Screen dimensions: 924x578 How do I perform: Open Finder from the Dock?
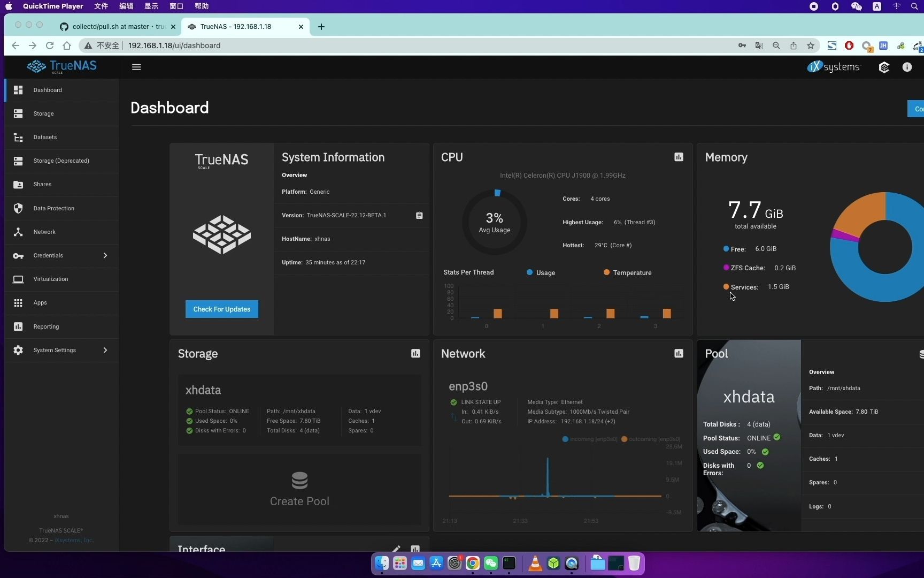click(x=382, y=563)
